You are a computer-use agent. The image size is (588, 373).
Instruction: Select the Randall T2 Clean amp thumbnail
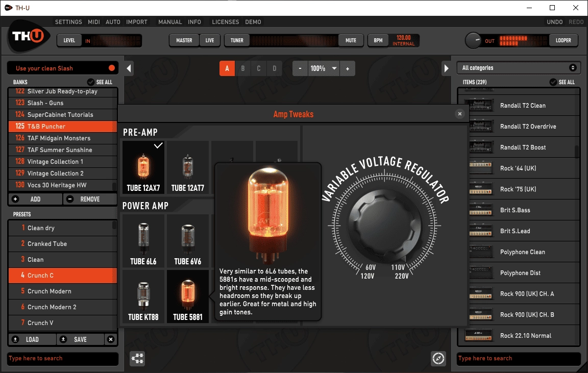click(479, 105)
